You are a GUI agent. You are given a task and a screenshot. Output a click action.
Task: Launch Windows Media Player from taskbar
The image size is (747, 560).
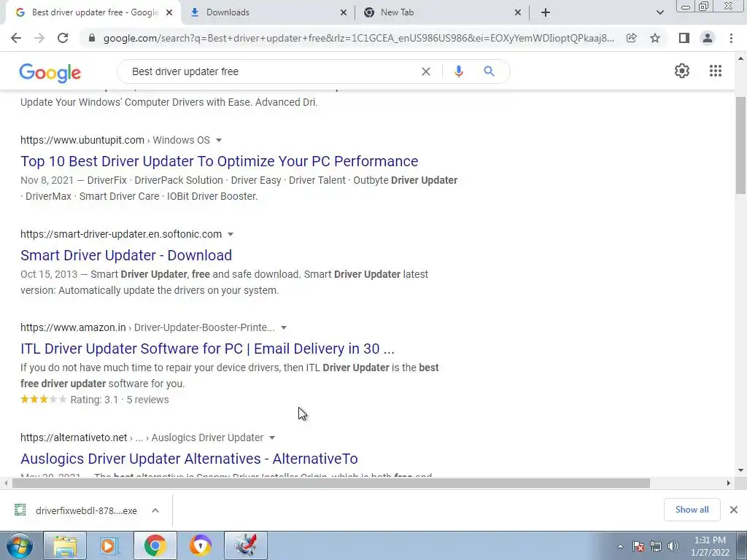[109, 545]
